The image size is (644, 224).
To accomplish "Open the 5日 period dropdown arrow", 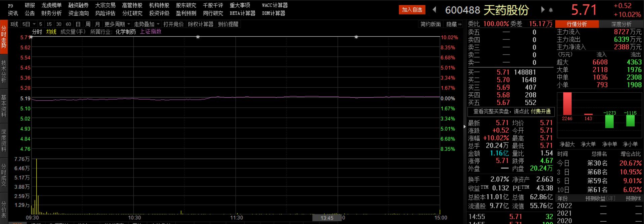I will [34, 24].
